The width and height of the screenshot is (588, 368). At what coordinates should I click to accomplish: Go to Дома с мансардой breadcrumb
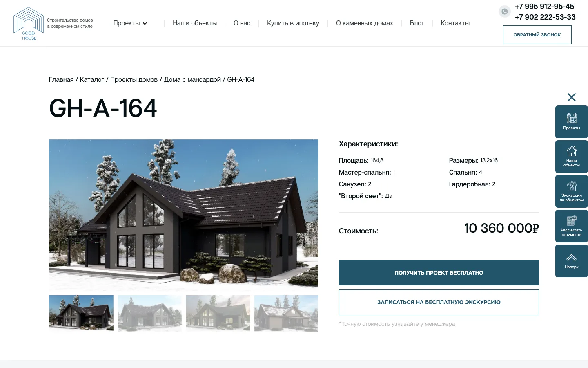(x=192, y=79)
